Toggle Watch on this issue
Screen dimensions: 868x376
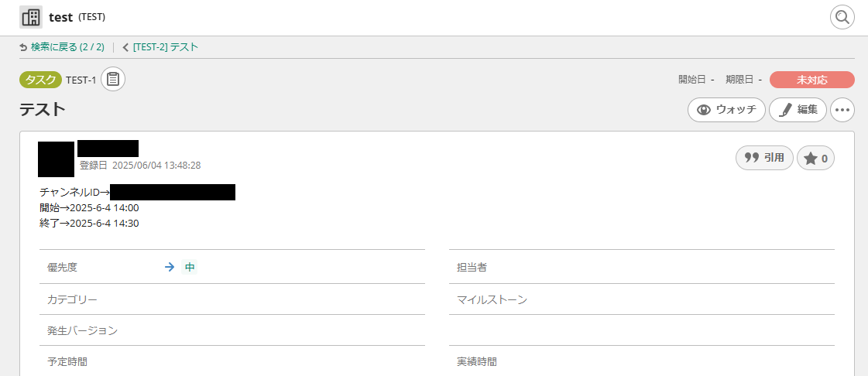point(726,110)
